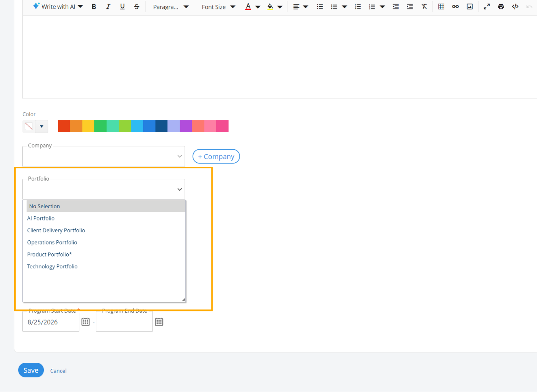Viewport: 537px width, 392px height.
Task: Pick the hot pink color swatch
Action: pyautogui.click(x=222, y=126)
